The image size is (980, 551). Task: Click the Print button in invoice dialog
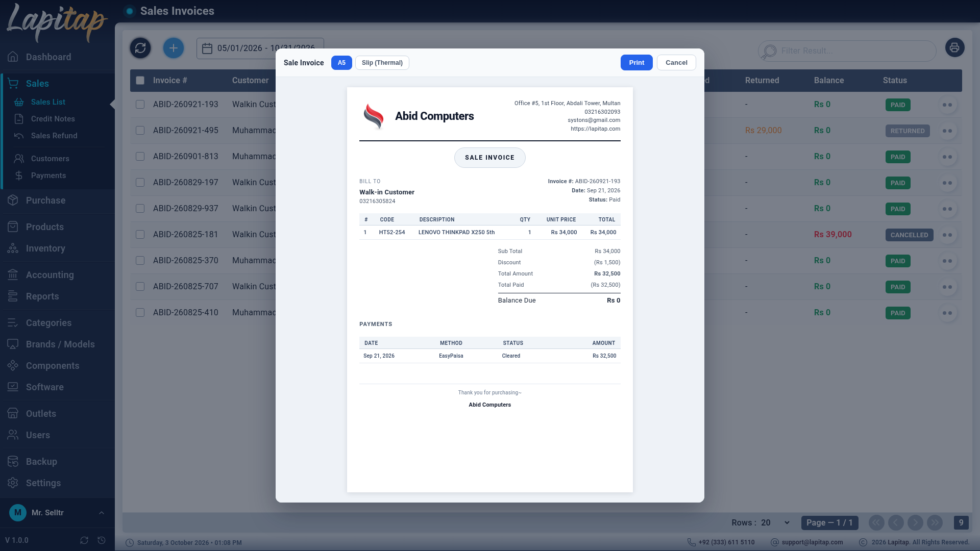coord(636,62)
